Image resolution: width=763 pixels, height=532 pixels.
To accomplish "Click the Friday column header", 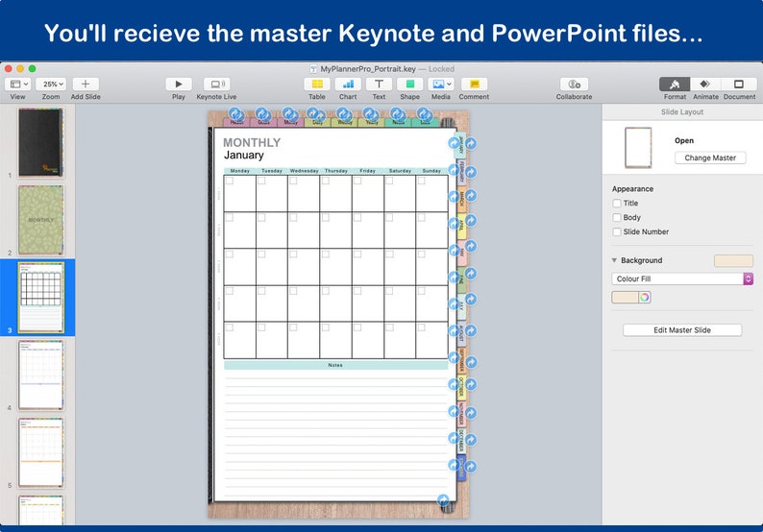I will point(367,171).
